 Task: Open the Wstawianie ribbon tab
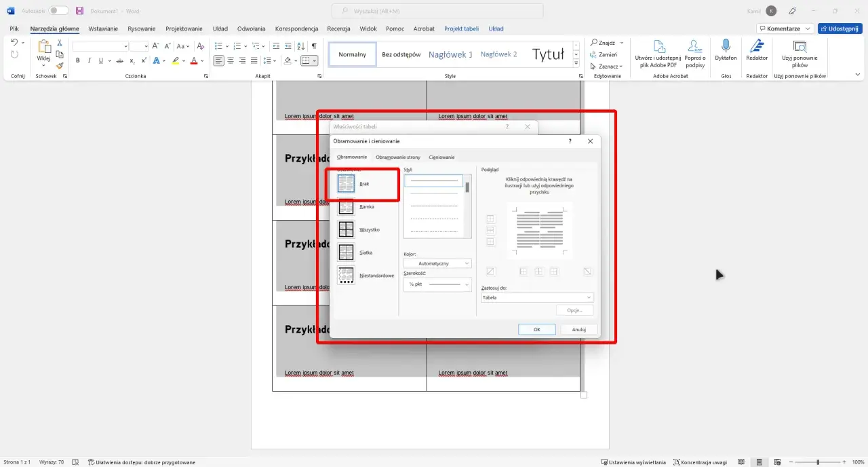pyautogui.click(x=103, y=29)
